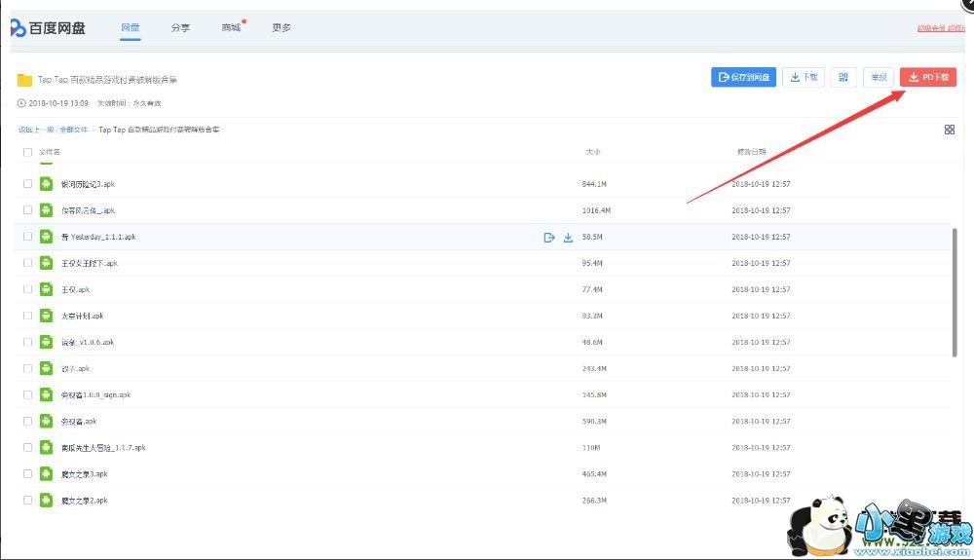The image size is (974, 560).
Task: Click the APK icon for 魔女之泉3.apk
Action: [x=46, y=473]
